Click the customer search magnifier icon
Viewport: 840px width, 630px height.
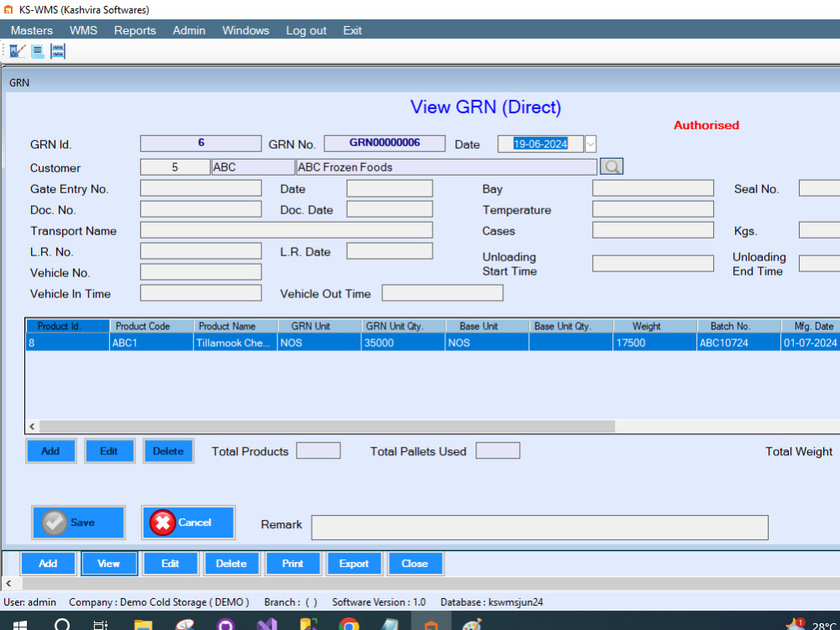(x=612, y=166)
